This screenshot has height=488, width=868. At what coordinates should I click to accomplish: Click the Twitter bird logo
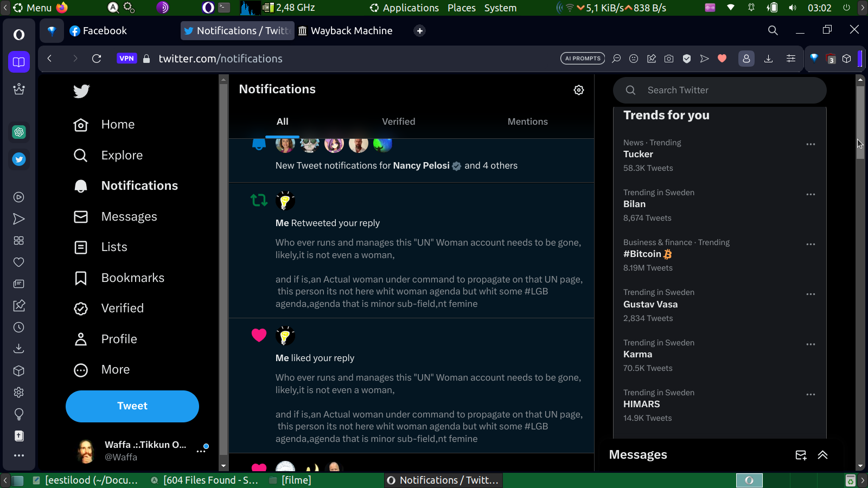tap(81, 91)
